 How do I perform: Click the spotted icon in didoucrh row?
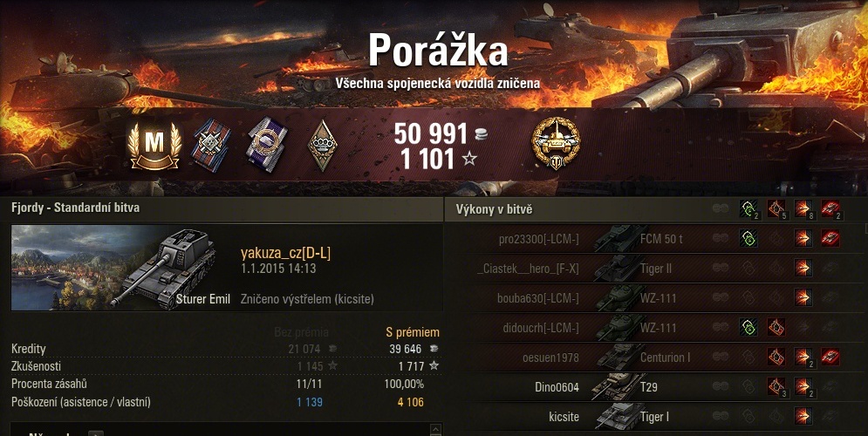(749, 327)
